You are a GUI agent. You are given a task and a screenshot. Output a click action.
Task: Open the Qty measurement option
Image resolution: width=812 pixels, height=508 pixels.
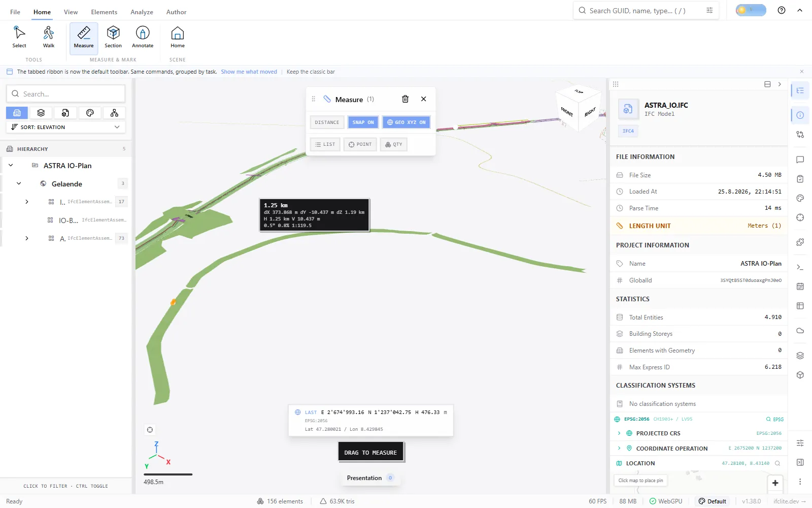pos(394,144)
